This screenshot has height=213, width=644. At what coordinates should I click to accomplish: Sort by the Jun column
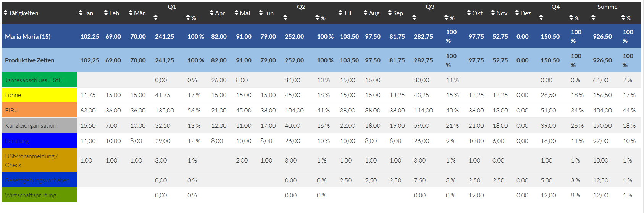[x=266, y=13]
